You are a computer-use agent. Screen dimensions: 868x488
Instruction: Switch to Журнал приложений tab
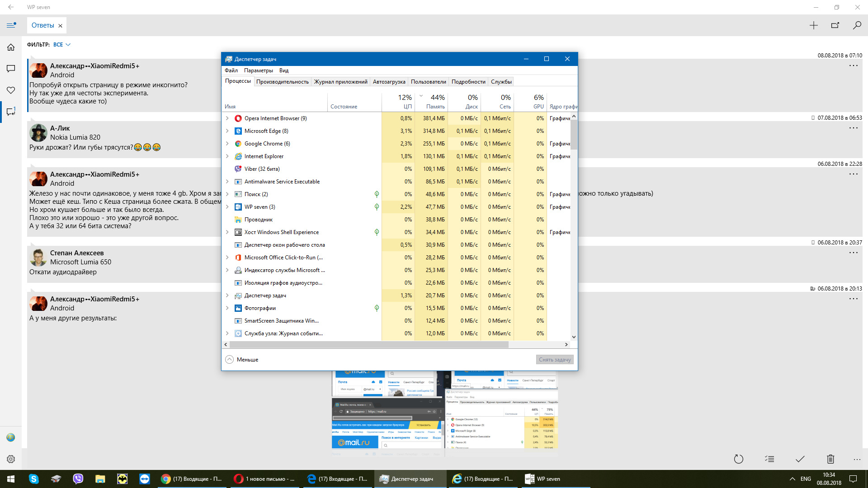pos(341,82)
